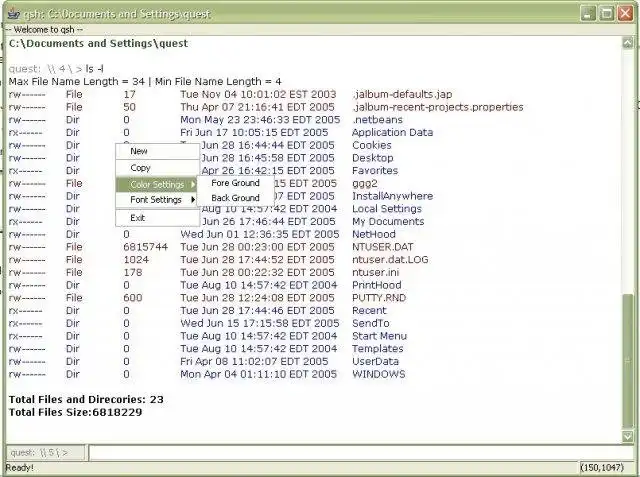Image resolution: width=640 pixels, height=477 pixels.
Task: Click the .jalbum-defaults.jap file name
Action: [402, 94]
